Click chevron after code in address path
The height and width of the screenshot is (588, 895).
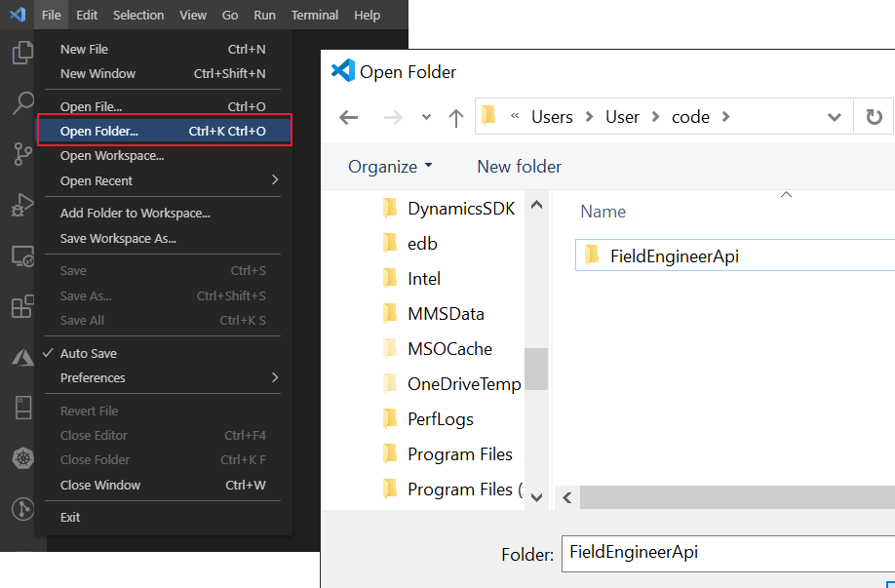[x=725, y=117]
